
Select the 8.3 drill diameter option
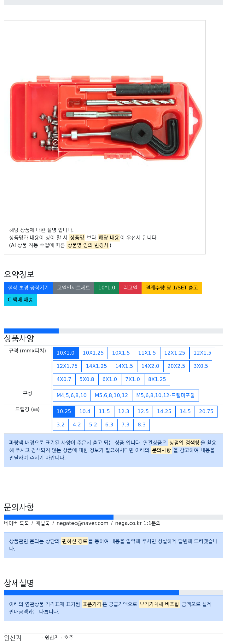[x=142, y=425]
